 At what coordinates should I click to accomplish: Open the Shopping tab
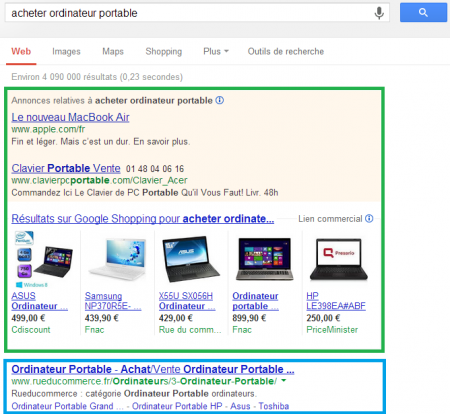click(164, 52)
